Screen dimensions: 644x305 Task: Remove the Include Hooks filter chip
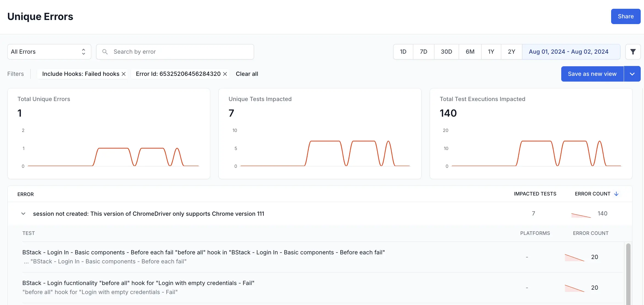point(124,74)
